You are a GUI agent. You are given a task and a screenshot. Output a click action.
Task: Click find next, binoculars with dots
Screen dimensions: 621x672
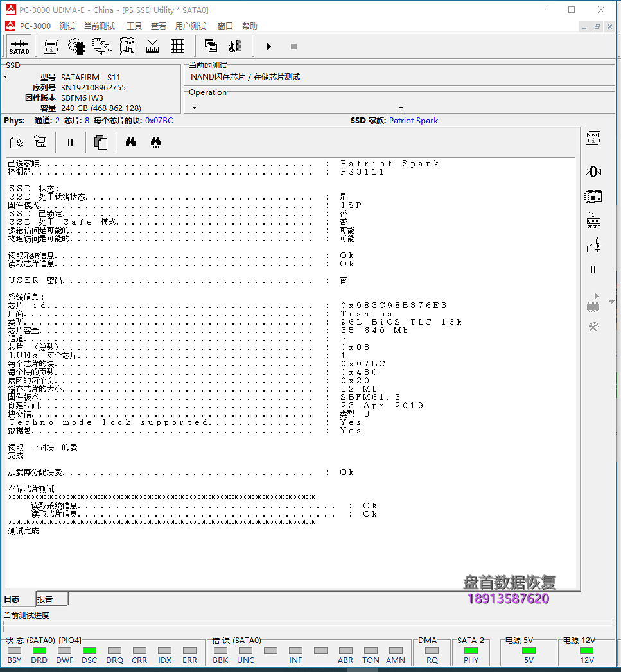[x=155, y=142]
